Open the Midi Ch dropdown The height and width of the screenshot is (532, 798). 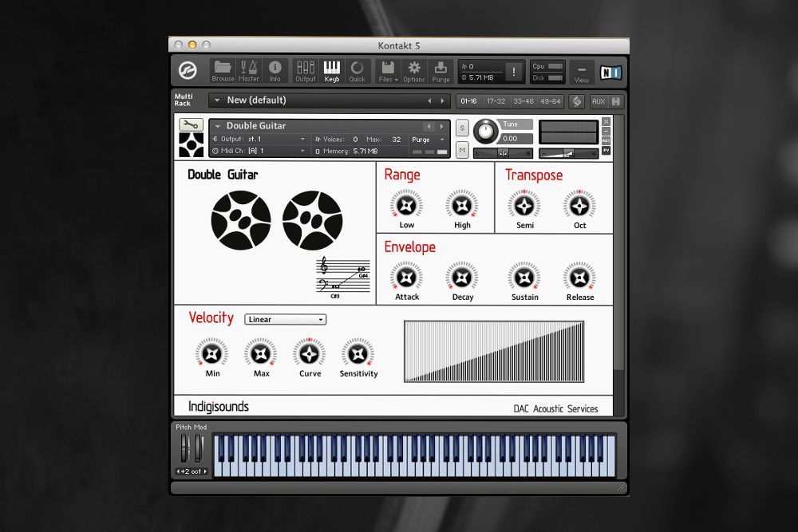click(259, 151)
